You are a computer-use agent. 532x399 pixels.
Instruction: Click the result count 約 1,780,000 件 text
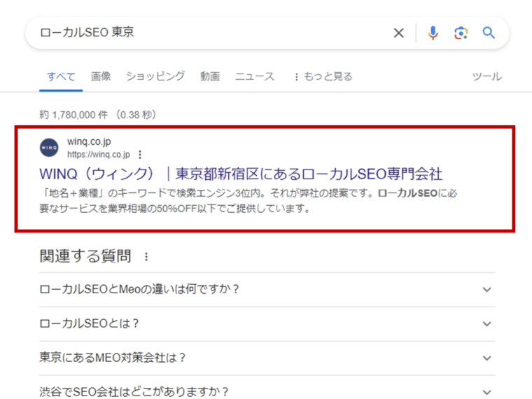tap(73, 115)
